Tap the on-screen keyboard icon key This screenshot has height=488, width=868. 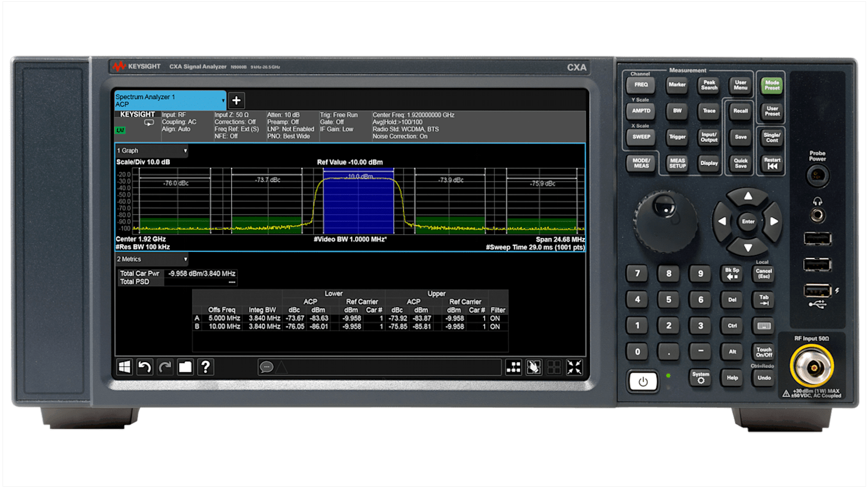click(764, 326)
